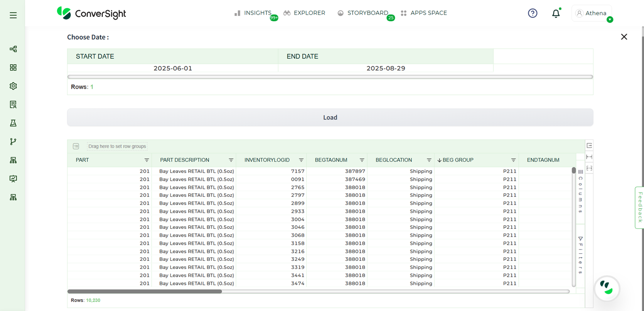Close the date panel with the X

point(624,37)
